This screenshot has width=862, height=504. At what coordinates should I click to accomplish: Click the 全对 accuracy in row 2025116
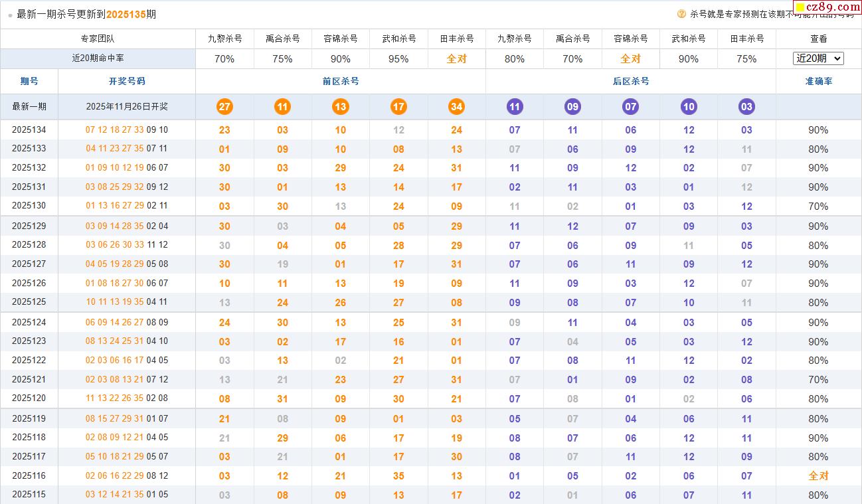pos(818,476)
